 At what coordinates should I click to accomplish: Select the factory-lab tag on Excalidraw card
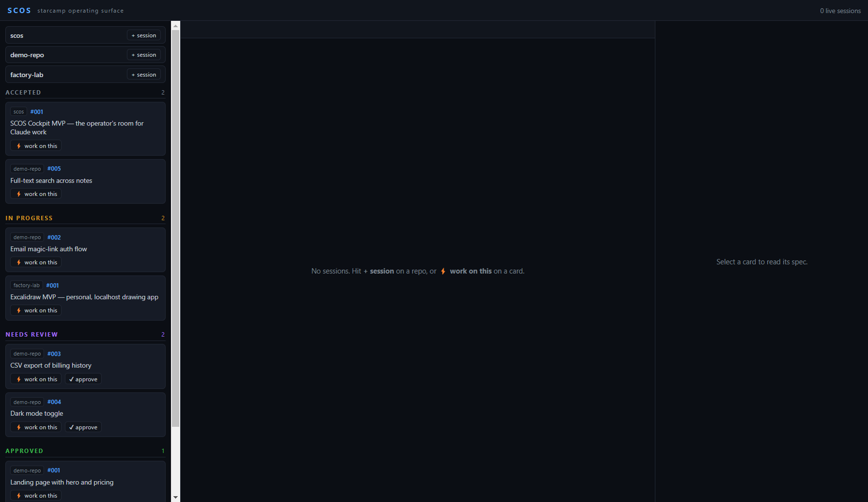(27, 285)
